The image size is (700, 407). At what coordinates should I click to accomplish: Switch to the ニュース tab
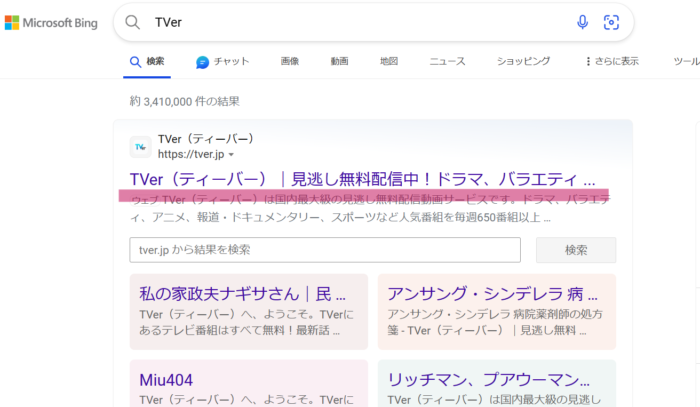(x=447, y=61)
